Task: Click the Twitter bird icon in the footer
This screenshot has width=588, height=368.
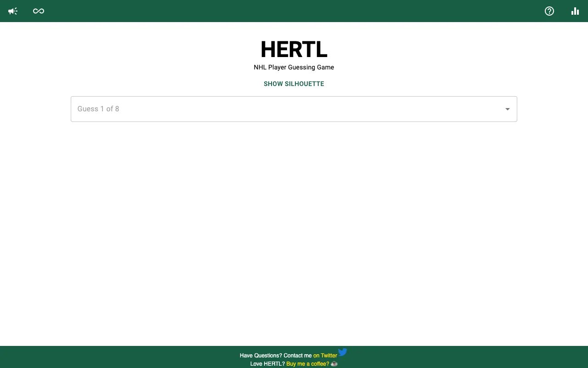Action: click(x=343, y=352)
